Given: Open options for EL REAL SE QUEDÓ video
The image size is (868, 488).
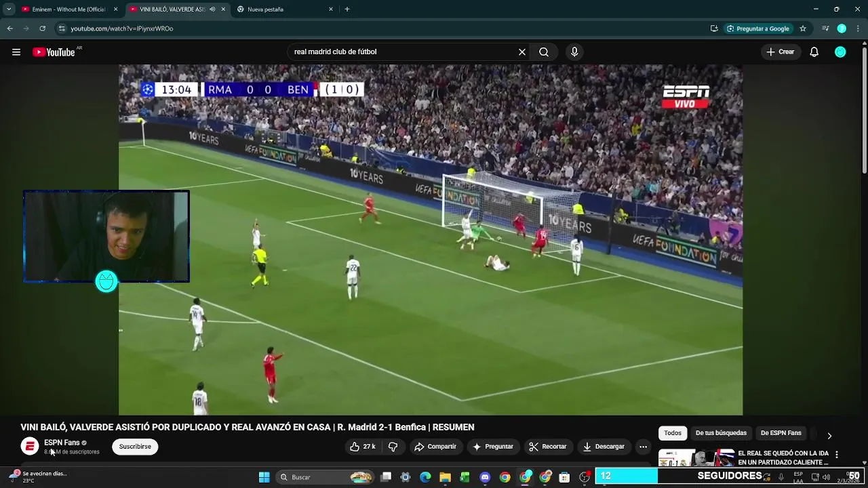Looking at the screenshot, I should (837, 455).
